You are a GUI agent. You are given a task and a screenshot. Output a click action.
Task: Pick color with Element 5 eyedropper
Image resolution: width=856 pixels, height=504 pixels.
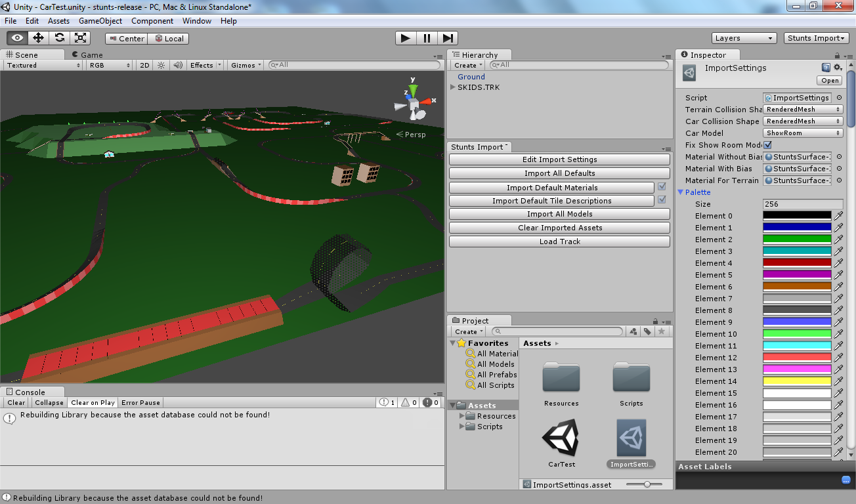(x=838, y=275)
